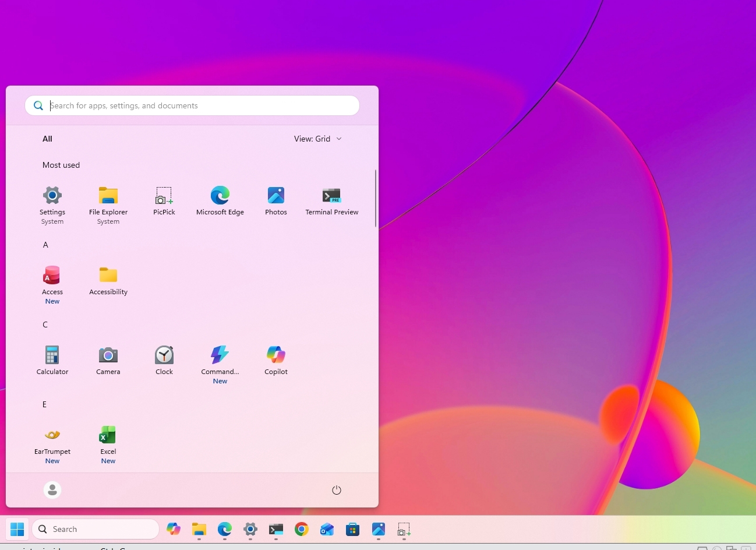Open the user account profile button

coord(52,490)
